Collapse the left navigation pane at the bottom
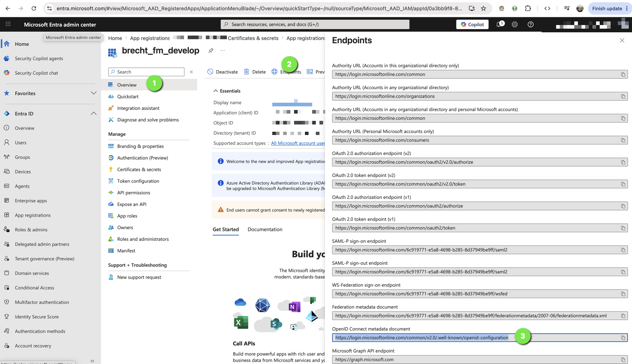This screenshot has width=632, height=364. [93, 361]
